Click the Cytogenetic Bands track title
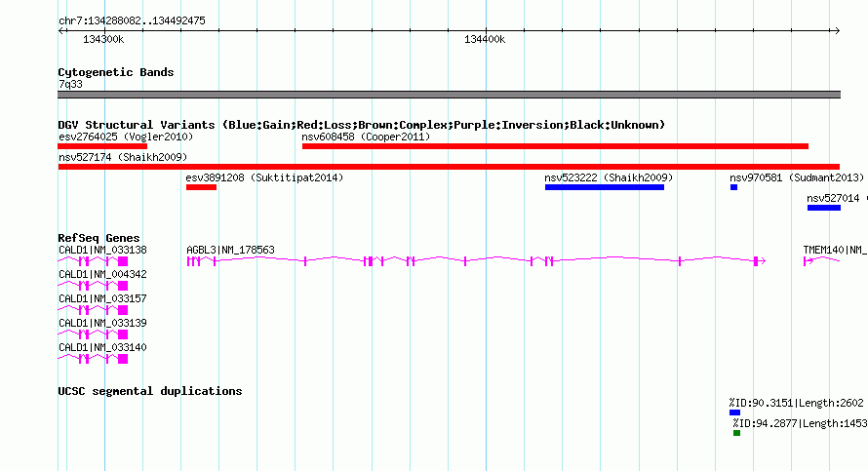 pos(116,72)
